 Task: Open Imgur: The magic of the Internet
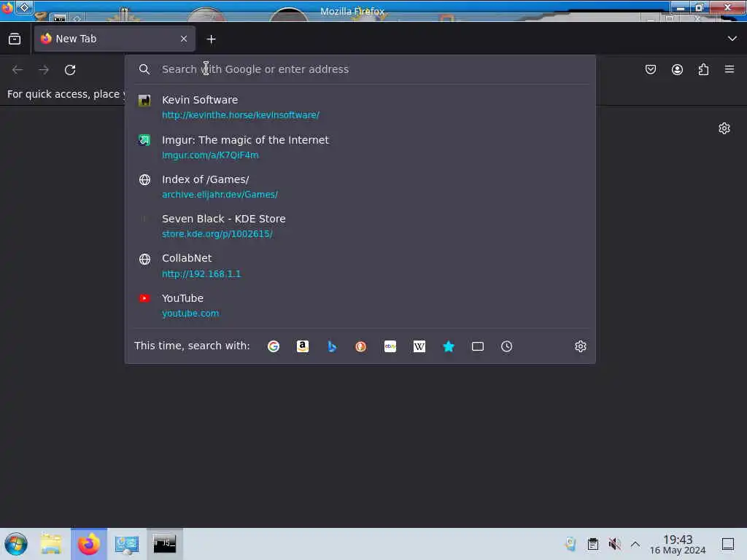point(360,147)
